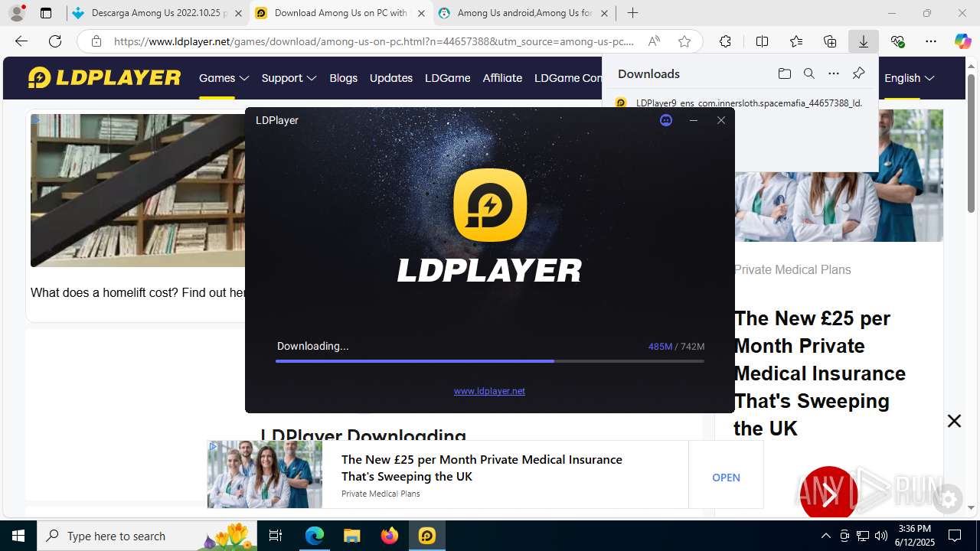The image size is (980, 551).
Task: Click Discord icon in LDPlayer installer
Action: 666,120
